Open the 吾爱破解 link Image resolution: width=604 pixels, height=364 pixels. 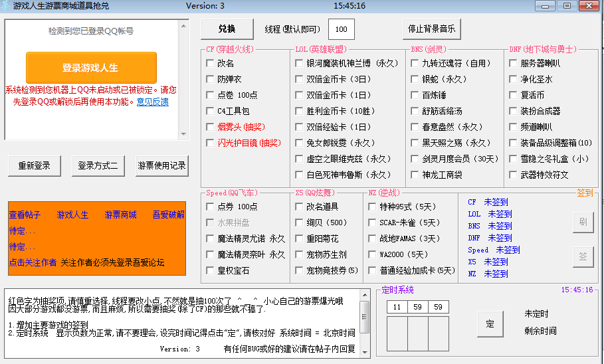[x=168, y=215]
